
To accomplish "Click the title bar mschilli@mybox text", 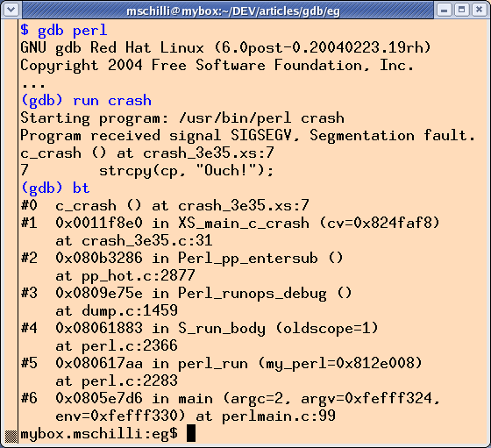I will pos(233,11).
